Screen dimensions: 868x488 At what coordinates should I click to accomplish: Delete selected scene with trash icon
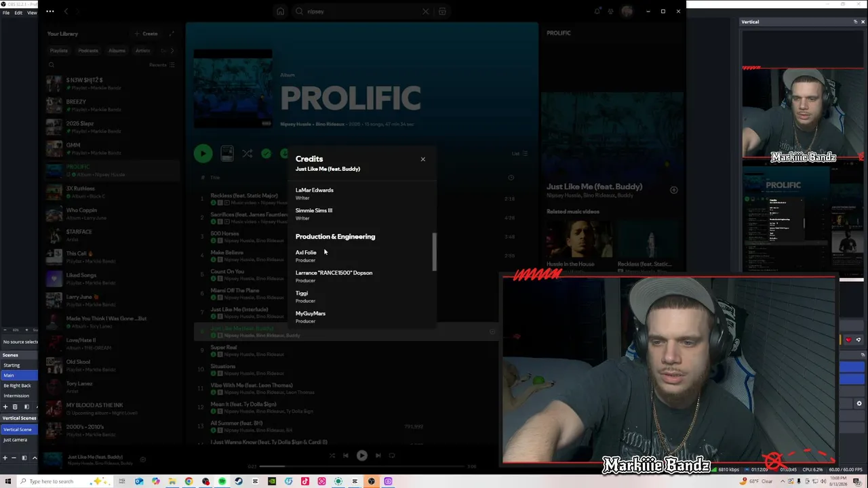(15, 407)
